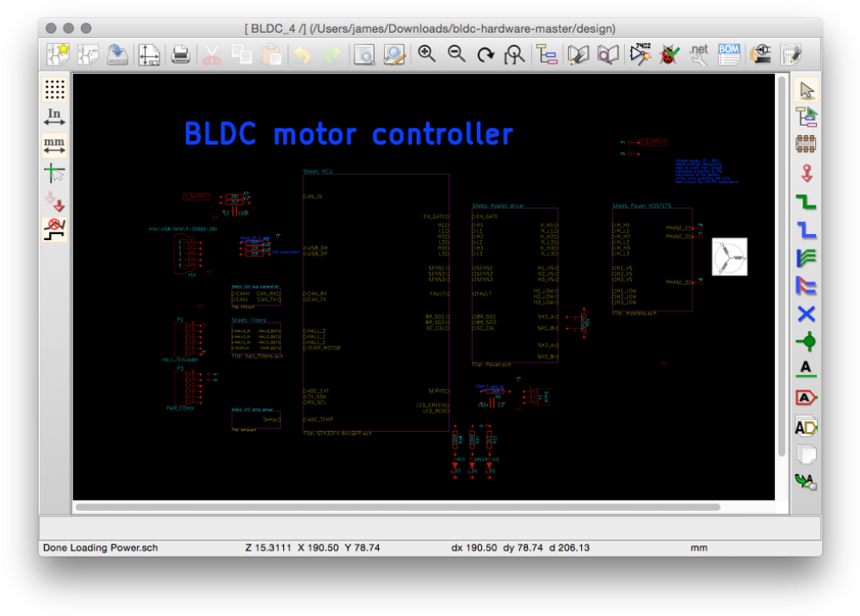The width and height of the screenshot is (860, 616).
Task: Zoom to fit schematic on screen
Action: coord(515,54)
